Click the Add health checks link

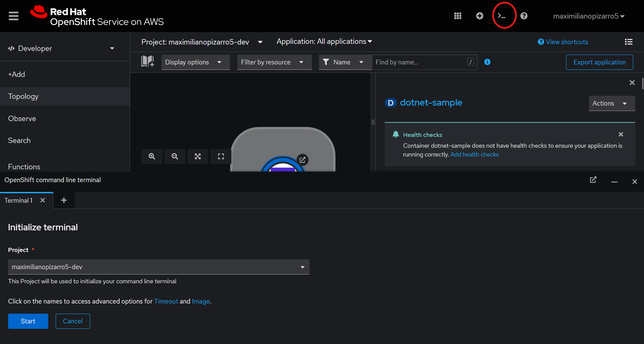[x=474, y=154]
